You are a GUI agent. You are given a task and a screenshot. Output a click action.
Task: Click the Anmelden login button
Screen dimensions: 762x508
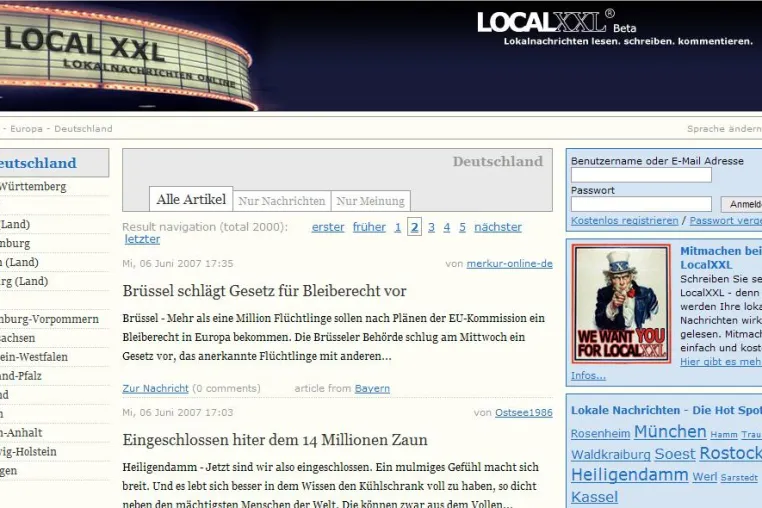pos(742,204)
